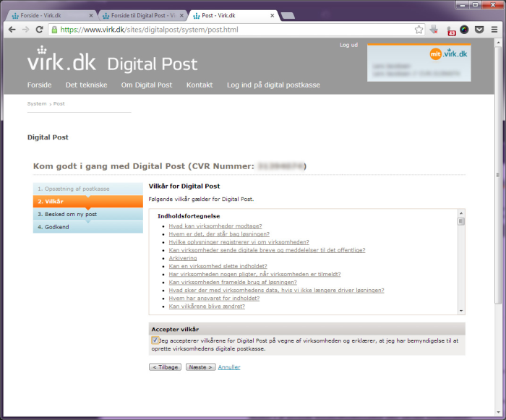
Task: Open the Forside navigation item
Action: tap(39, 85)
